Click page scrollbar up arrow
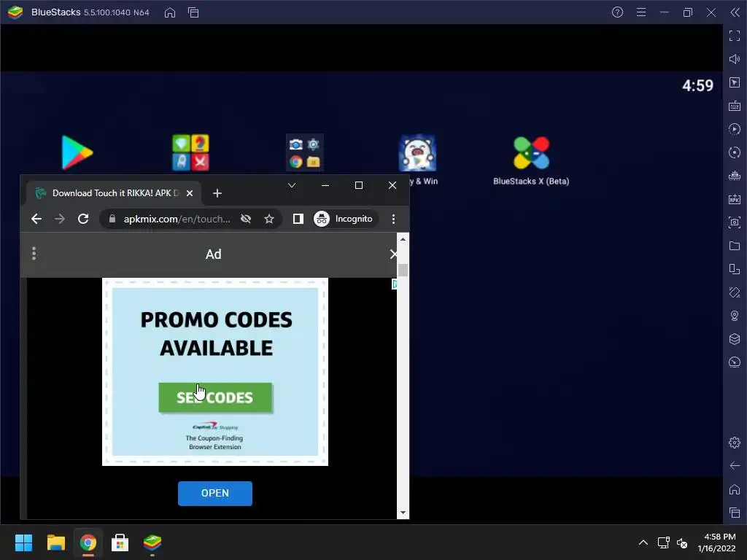 click(403, 239)
